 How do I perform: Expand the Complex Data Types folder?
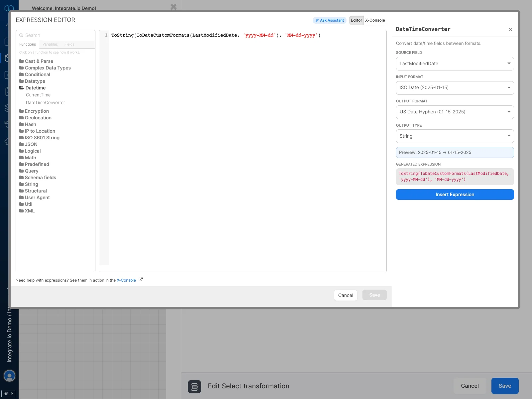45,68
